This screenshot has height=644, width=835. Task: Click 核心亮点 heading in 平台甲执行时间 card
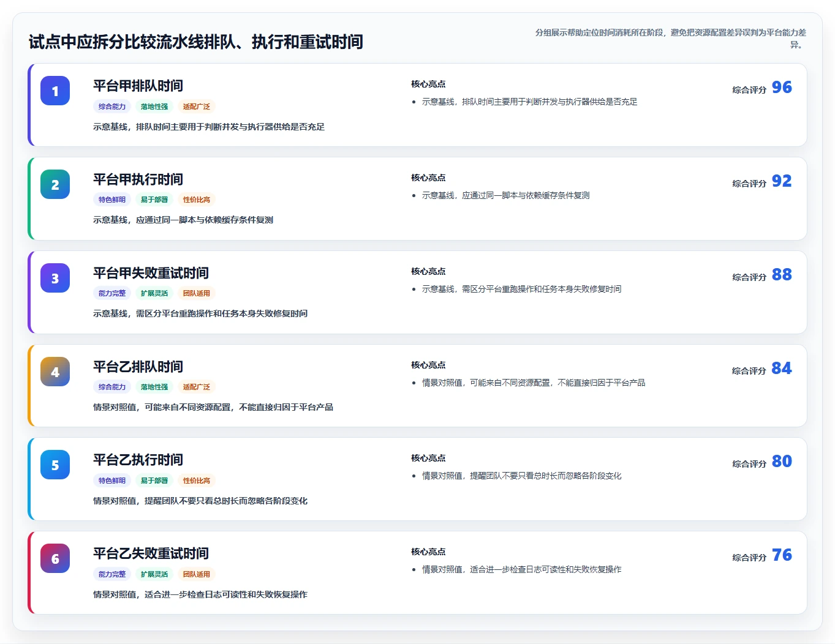click(428, 178)
